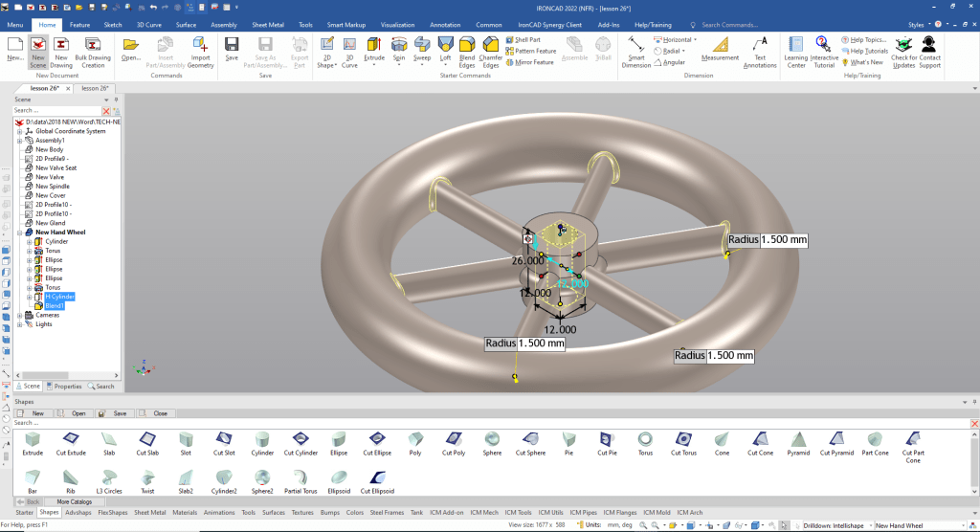Choose the Pyramid shape in Shapes catalog
The width and height of the screenshot is (980, 532).
(798, 438)
